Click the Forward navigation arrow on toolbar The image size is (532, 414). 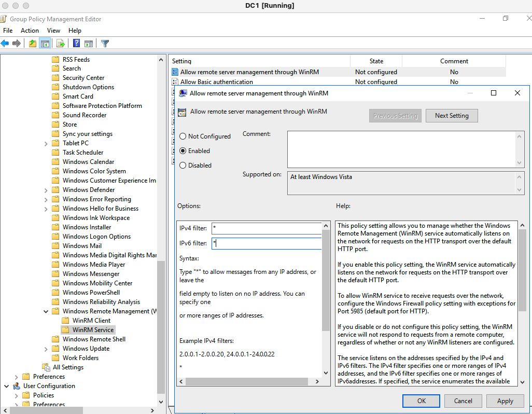click(17, 43)
